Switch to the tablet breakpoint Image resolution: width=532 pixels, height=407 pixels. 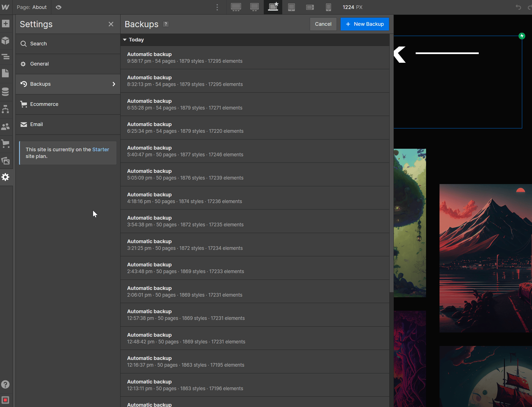292,7
